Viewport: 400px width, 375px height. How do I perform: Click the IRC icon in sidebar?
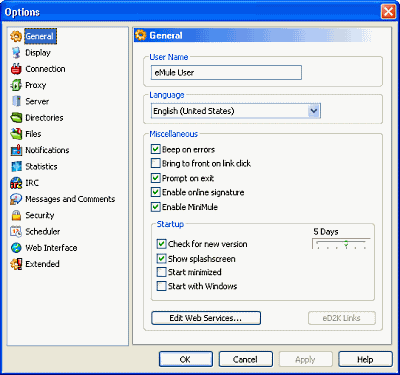[16, 183]
